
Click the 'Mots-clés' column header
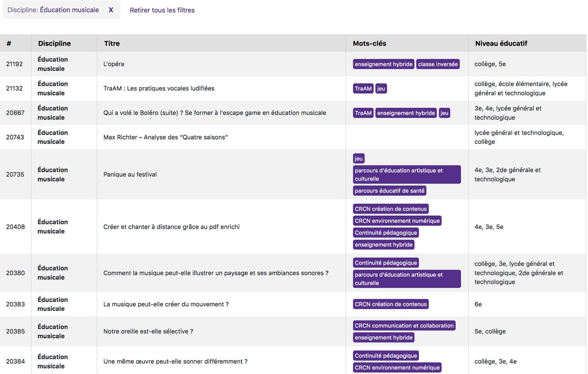pos(369,43)
